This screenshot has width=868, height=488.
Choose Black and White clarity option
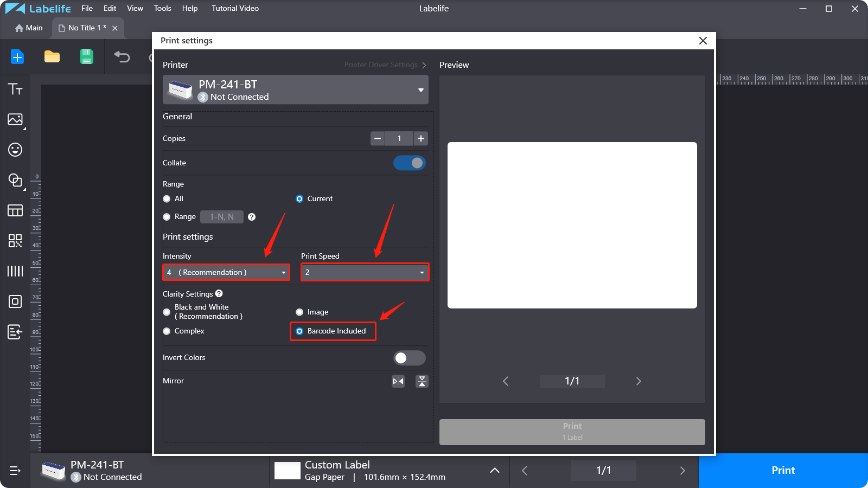coord(167,312)
